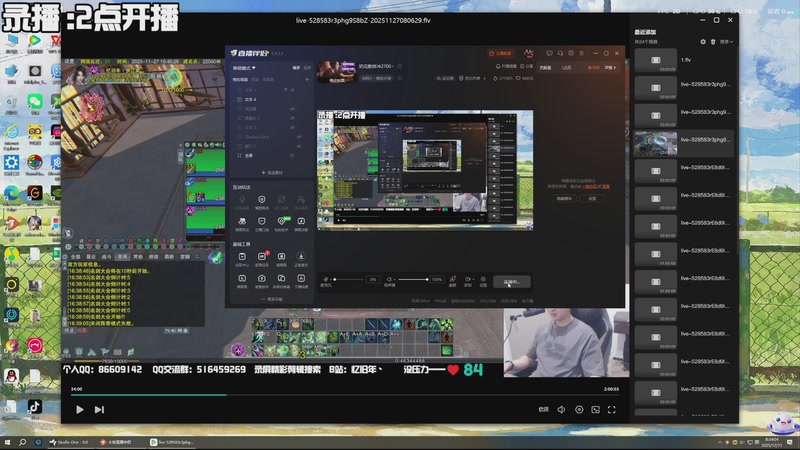Play the paused video in the player

pyautogui.click(x=80, y=410)
